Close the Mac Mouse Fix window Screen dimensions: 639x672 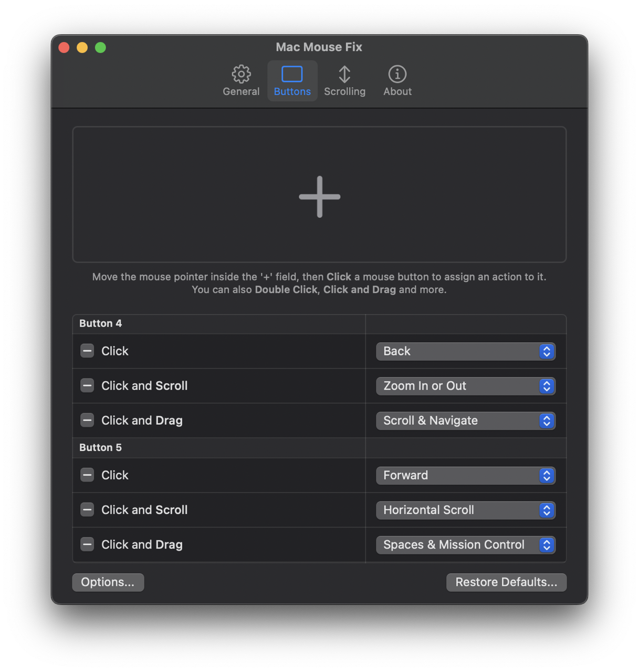(x=64, y=48)
